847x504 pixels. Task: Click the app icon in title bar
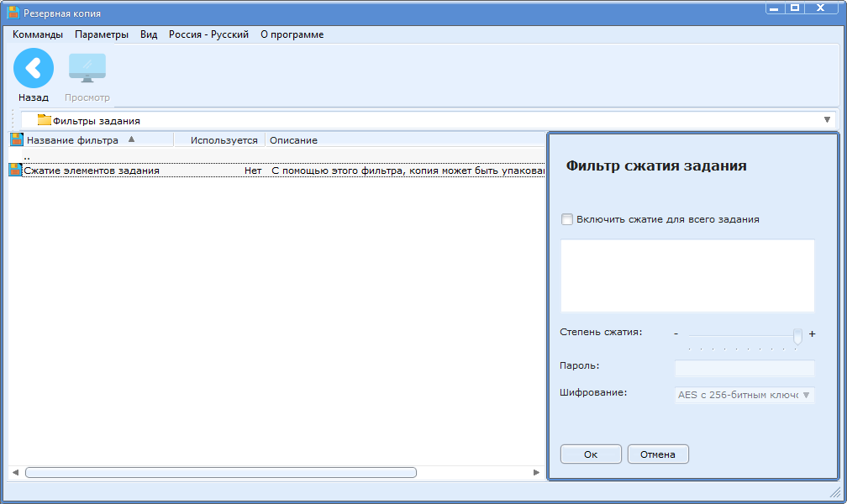pos(13,13)
